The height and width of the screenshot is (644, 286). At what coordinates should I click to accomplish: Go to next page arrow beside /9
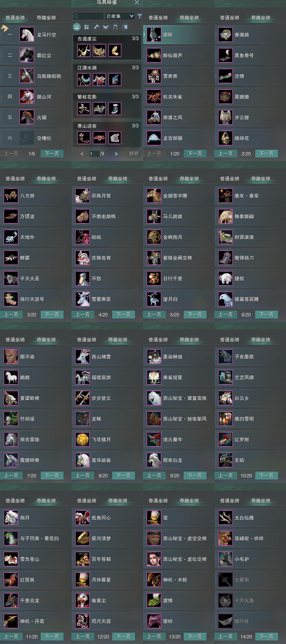coord(116,154)
